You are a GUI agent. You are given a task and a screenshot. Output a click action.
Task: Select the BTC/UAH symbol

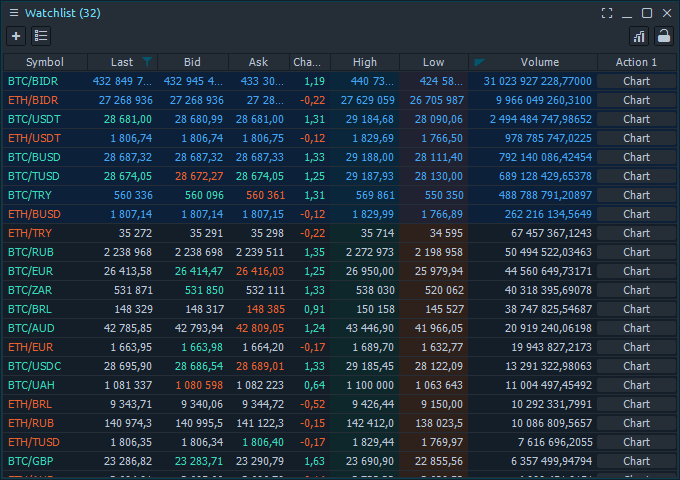[31, 385]
